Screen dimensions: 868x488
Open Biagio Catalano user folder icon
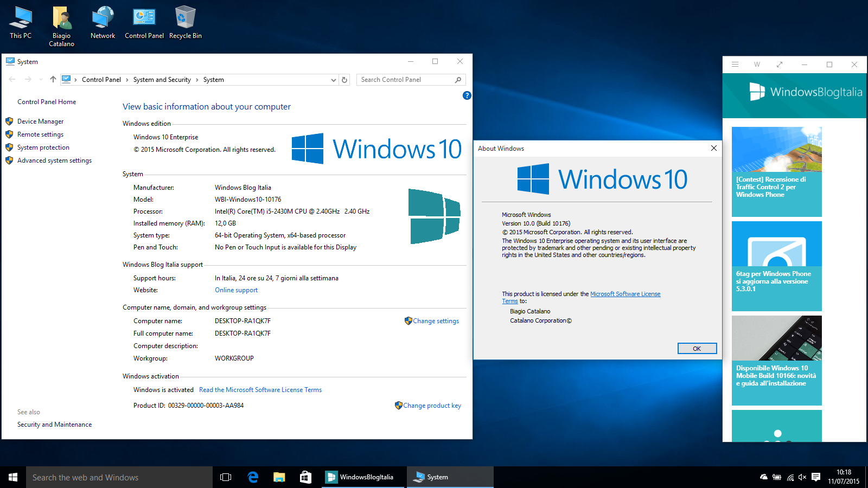[x=62, y=27]
